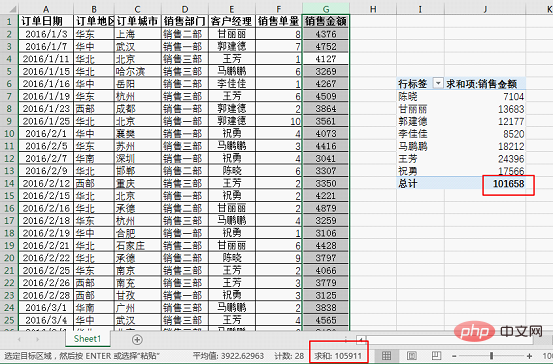Select the sales amount cell 4879
Image resolution: width=553 pixels, height=364 pixels.
pos(326,208)
